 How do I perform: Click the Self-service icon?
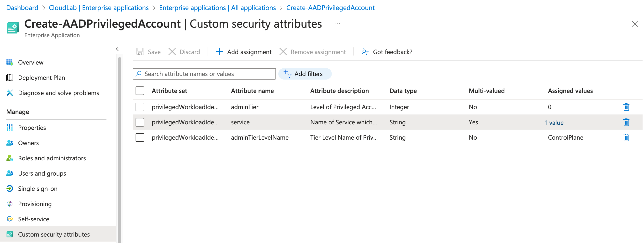[10, 219]
